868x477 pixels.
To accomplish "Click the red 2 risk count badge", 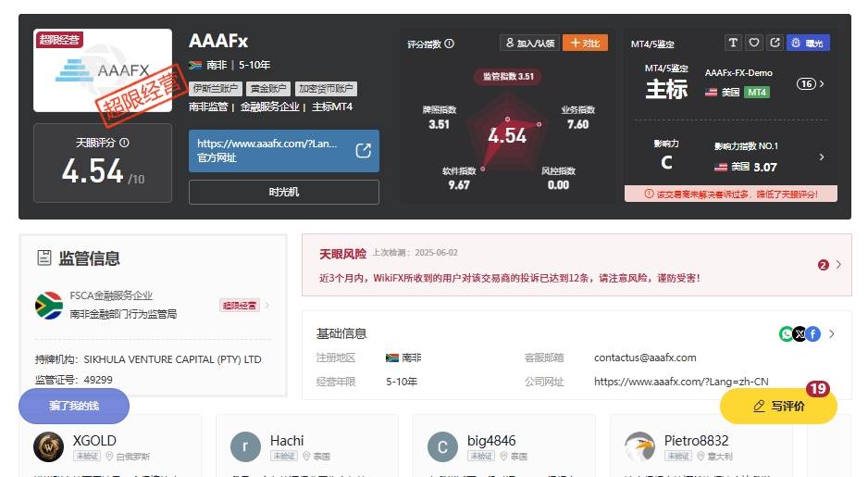I will coord(824,265).
